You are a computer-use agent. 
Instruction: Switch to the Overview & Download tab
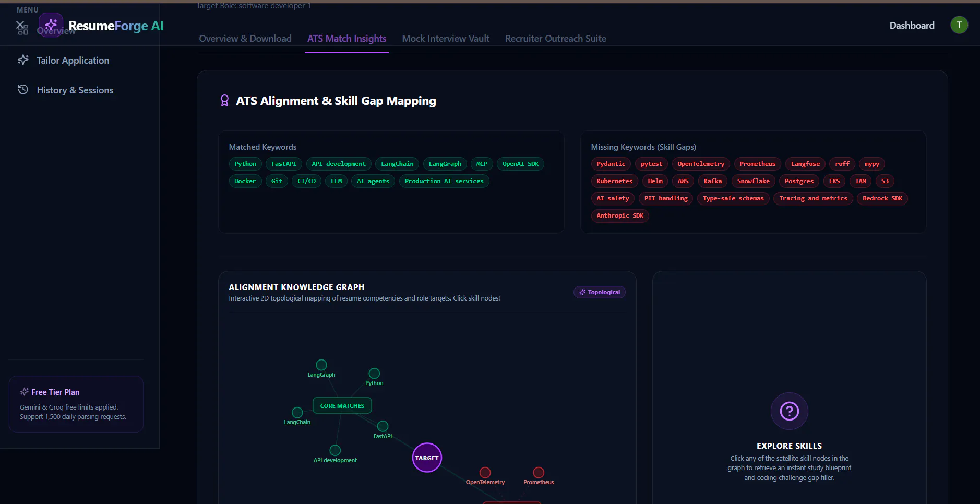pyautogui.click(x=245, y=39)
